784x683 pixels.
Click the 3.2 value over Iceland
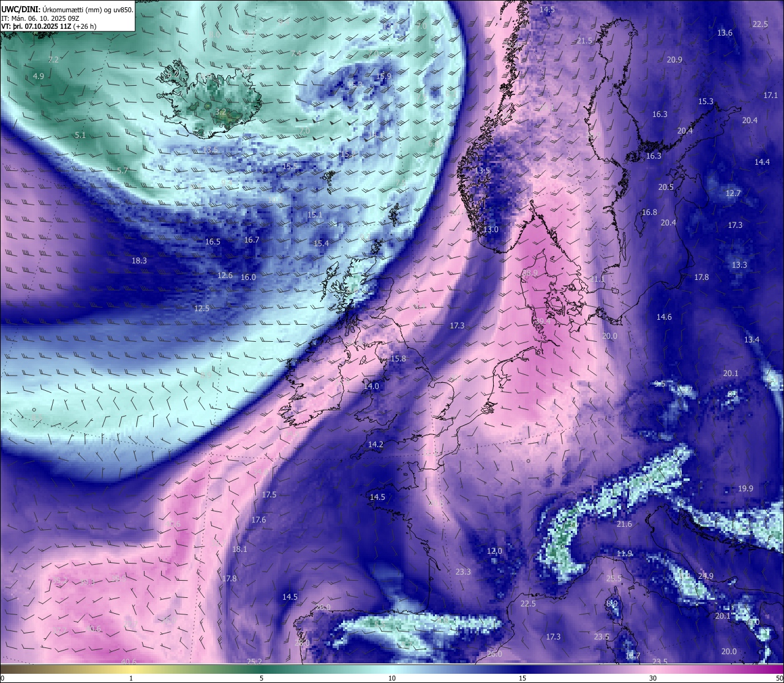[221, 111]
